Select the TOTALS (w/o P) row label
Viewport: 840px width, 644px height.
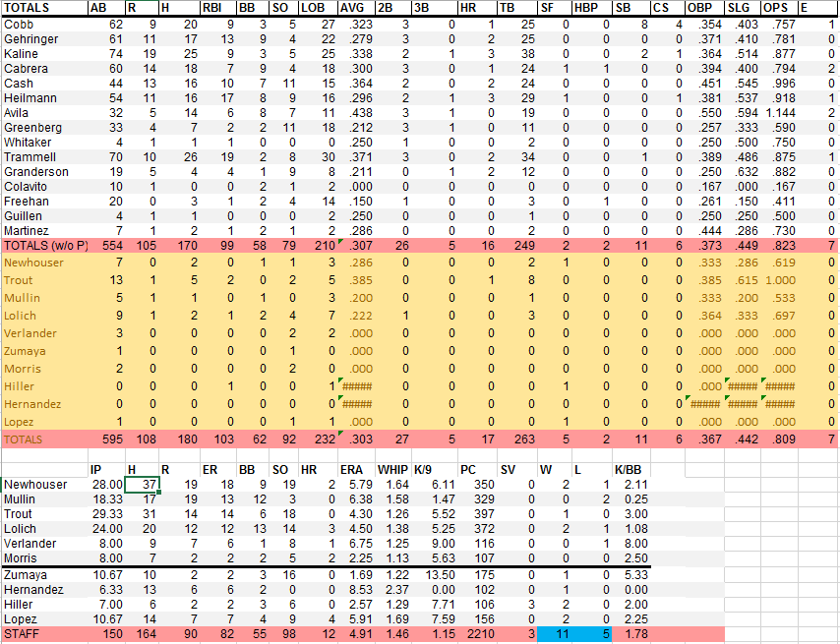point(45,246)
